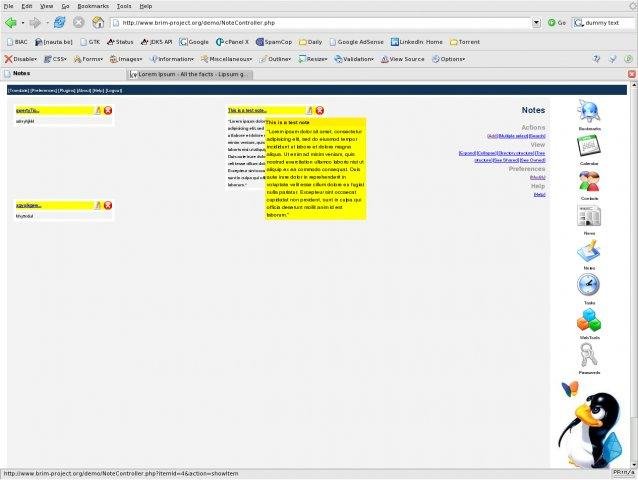Delete the lower left note
The image size is (638, 480).
(x=108, y=205)
